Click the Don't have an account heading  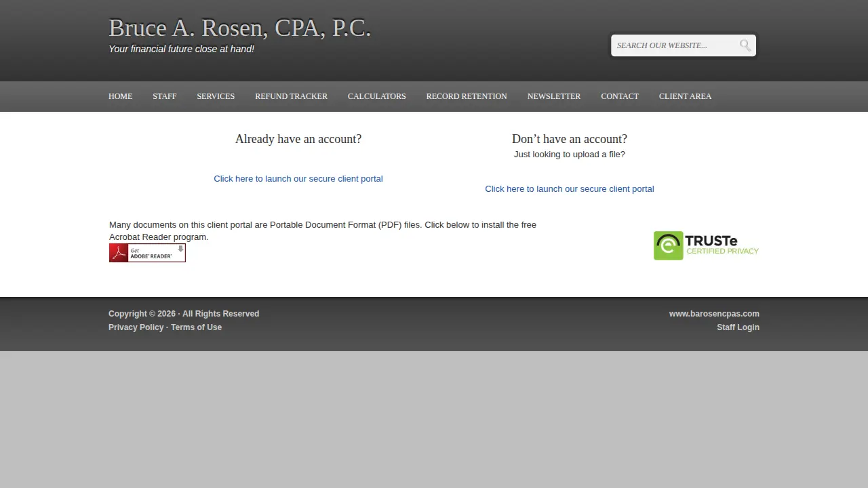(570, 139)
